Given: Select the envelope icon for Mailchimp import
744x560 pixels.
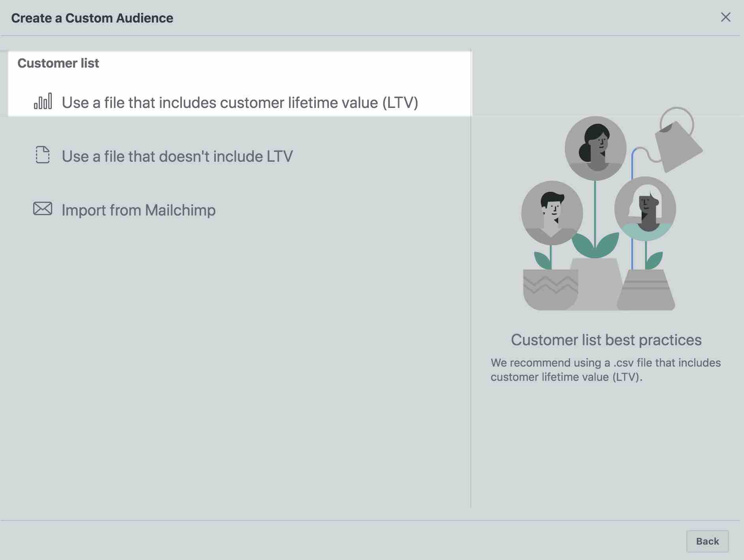Looking at the screenshot, I should (43, 209).
